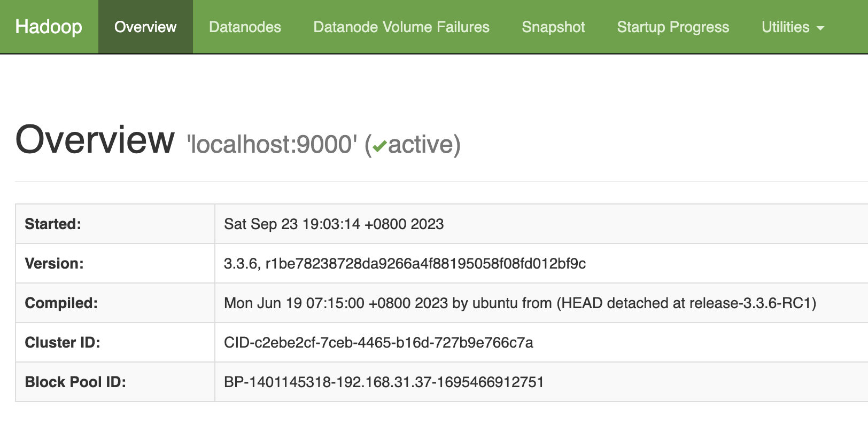Select the BP-1401145318 block pool value
This screenshot has height=425, width=868.
[384, 382]
